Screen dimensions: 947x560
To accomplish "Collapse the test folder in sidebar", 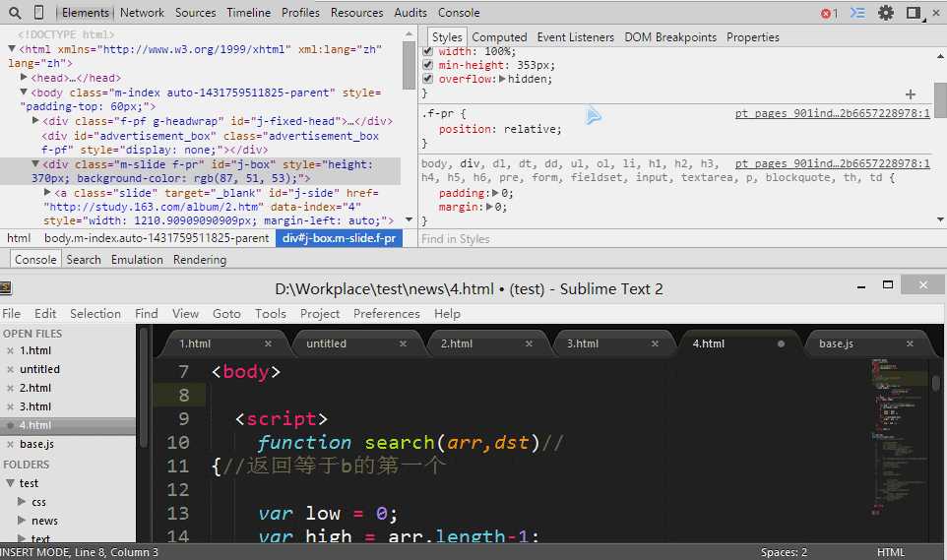I will click(x=10, y=483).
